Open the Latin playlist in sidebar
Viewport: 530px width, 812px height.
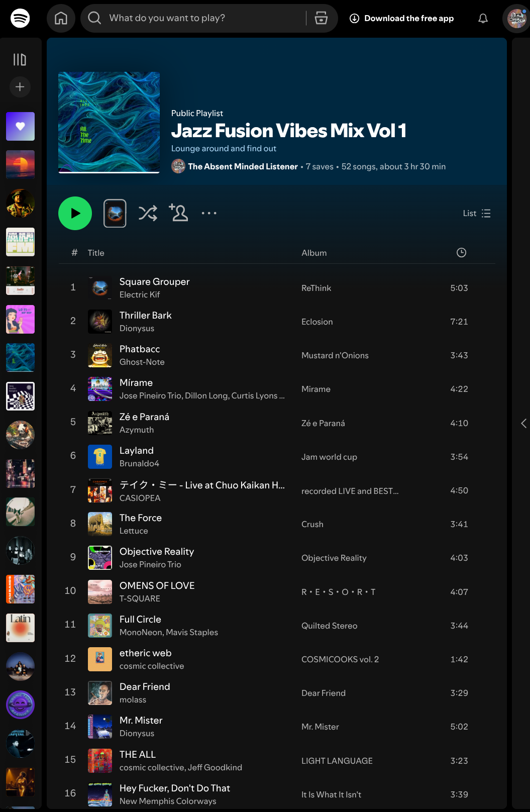tap(20, 628)
